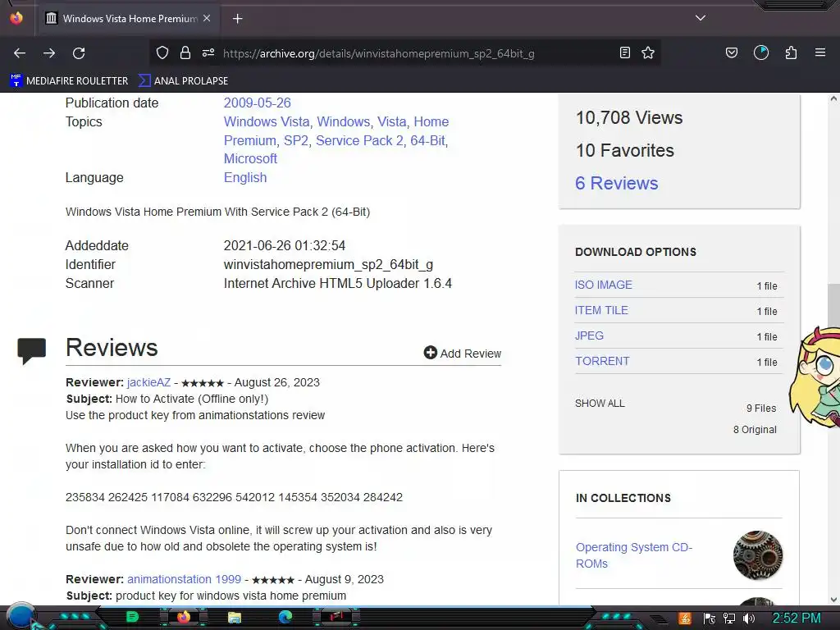
Task: Open the 2009-05-26 publication date link
Action: (x=257, y=103)
